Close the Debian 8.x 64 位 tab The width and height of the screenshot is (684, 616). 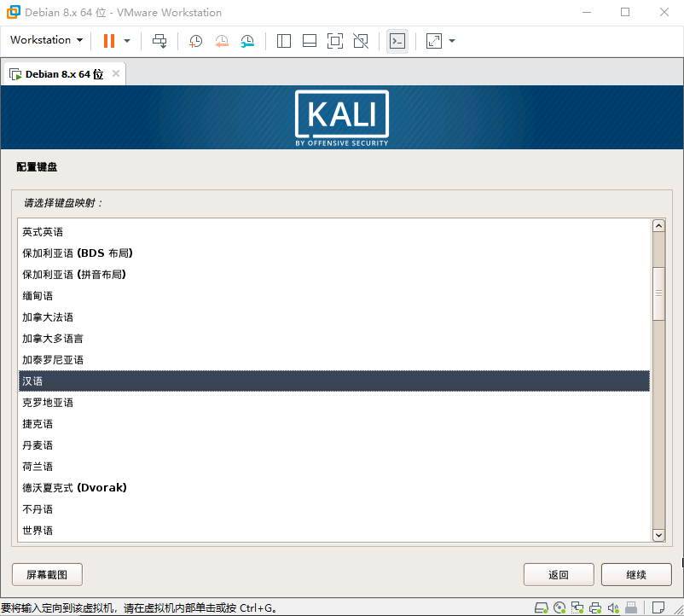coord(116,73)
